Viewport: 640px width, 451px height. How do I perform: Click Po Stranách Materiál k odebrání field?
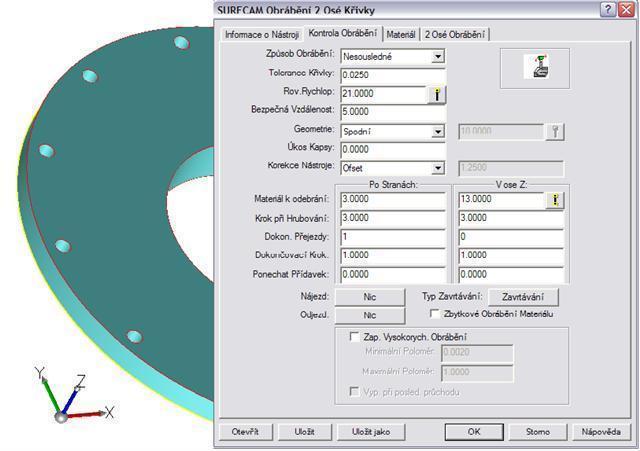(393, 199)
